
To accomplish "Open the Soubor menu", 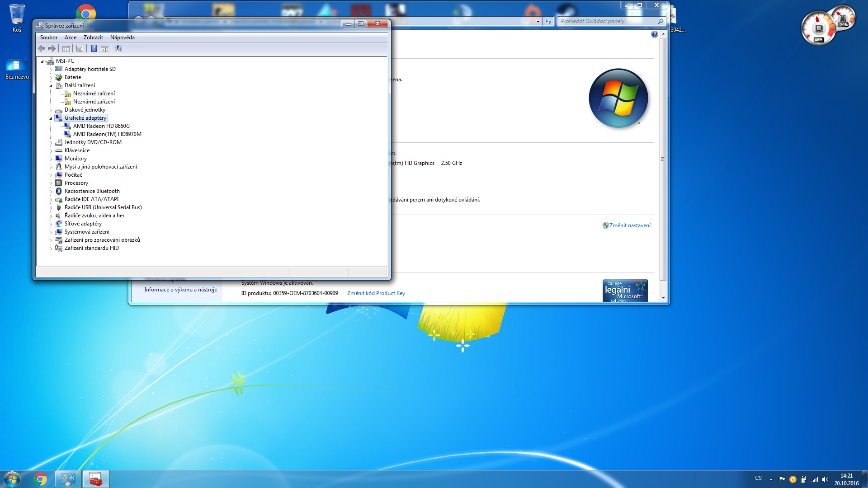I will (49, 38).
